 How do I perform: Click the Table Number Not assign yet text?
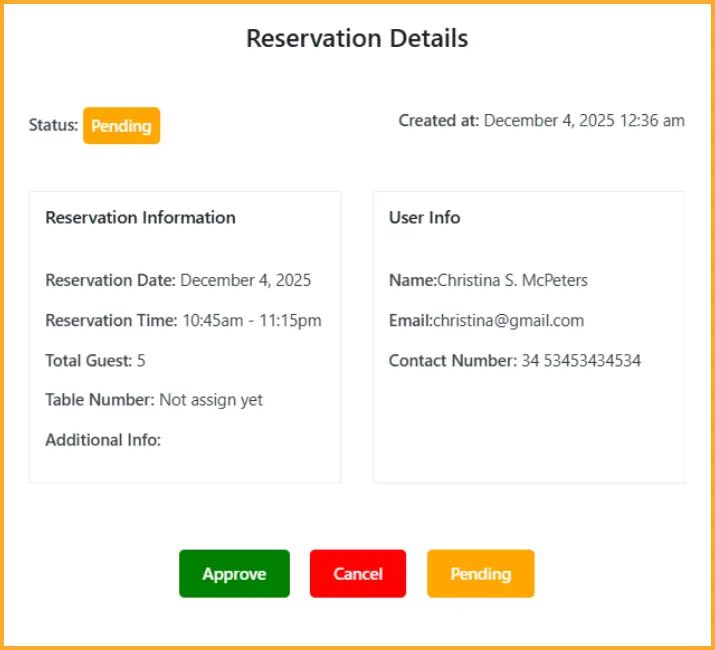211,400
